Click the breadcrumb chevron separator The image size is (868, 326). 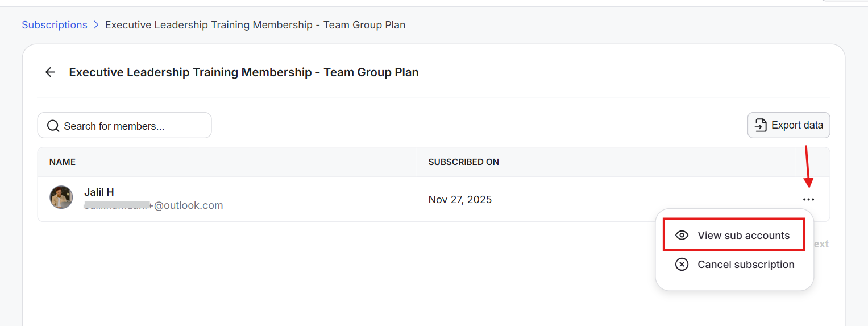tap(96, 25)
